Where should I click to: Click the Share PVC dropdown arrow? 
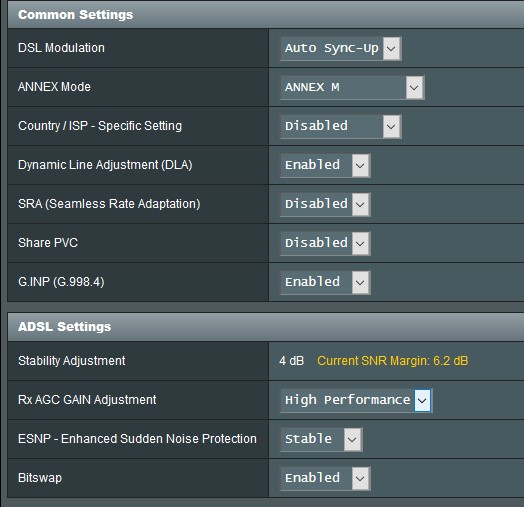click(360, 243)
